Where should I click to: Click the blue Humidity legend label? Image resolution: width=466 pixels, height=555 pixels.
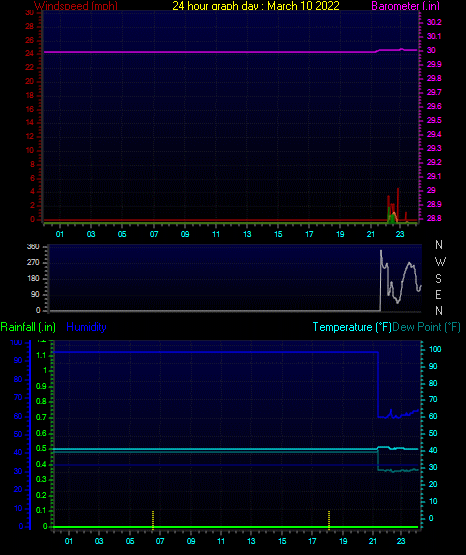pyautogui.click(x=86, y=327)
